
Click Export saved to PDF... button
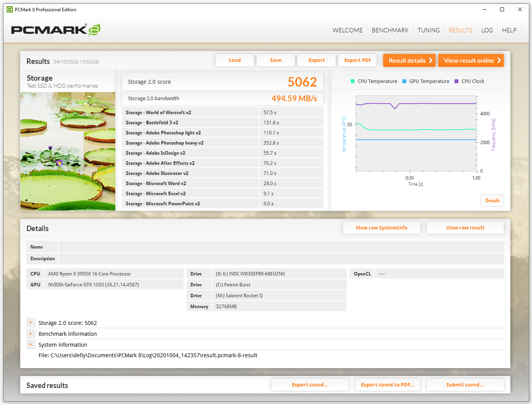click(x=388, y=385)
